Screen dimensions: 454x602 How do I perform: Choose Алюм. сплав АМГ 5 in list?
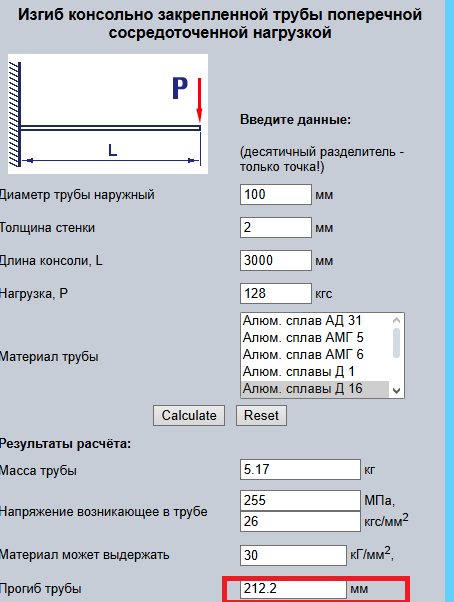point(315,337)
